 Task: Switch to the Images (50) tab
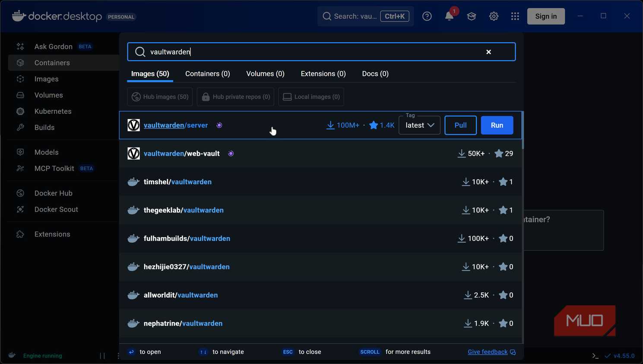coord(150,74)
